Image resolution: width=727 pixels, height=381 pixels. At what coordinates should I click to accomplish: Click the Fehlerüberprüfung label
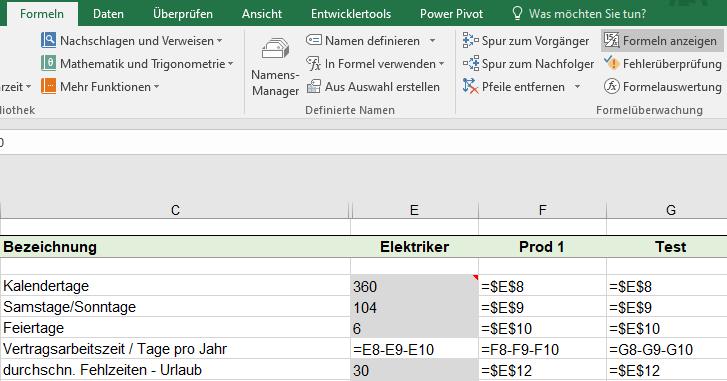(672, 64)
